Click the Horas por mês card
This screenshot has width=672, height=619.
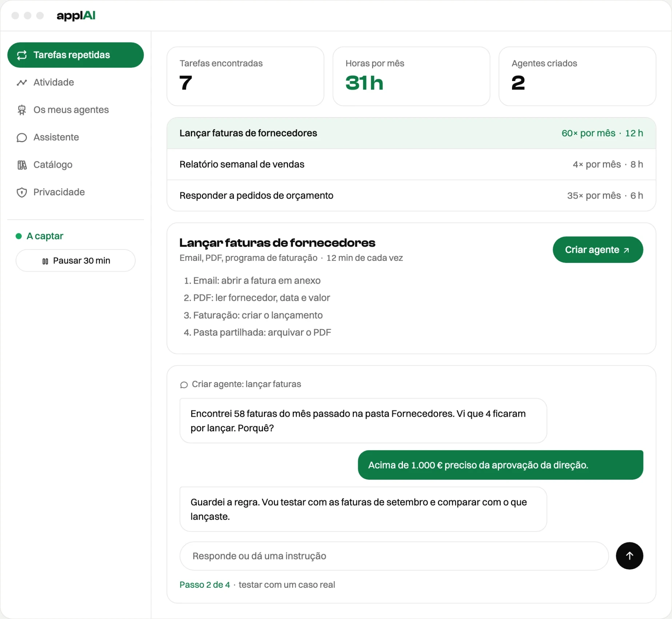coord(411,76)
